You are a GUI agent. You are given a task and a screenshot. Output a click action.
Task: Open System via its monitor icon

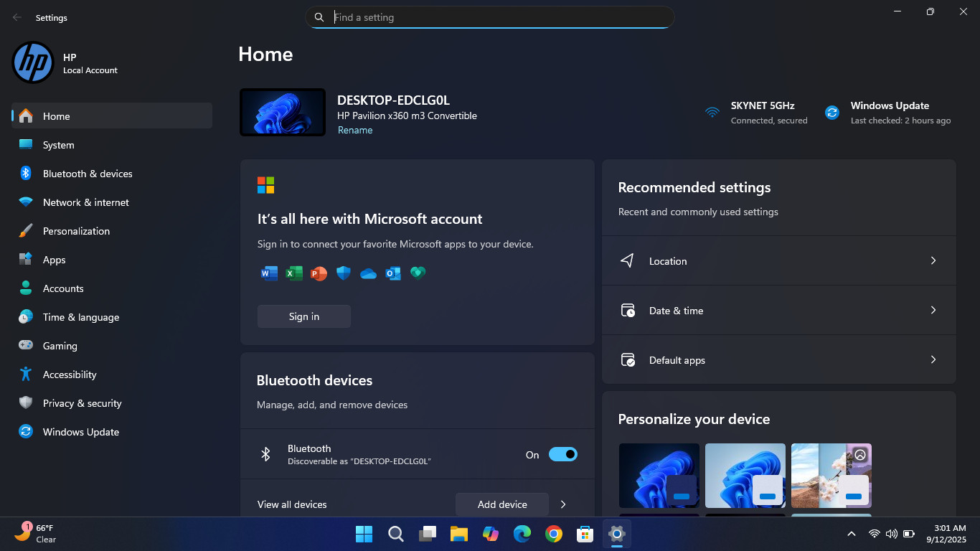pos(26,144)
